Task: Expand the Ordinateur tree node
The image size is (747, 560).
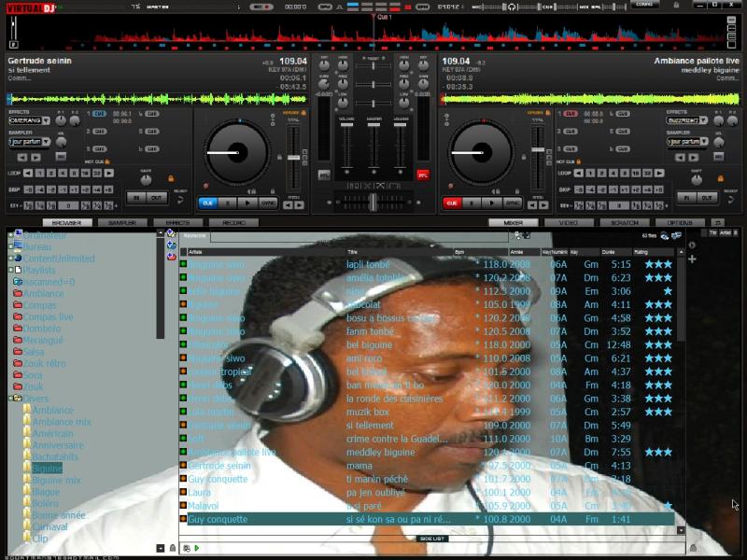Action: (11, 235)
